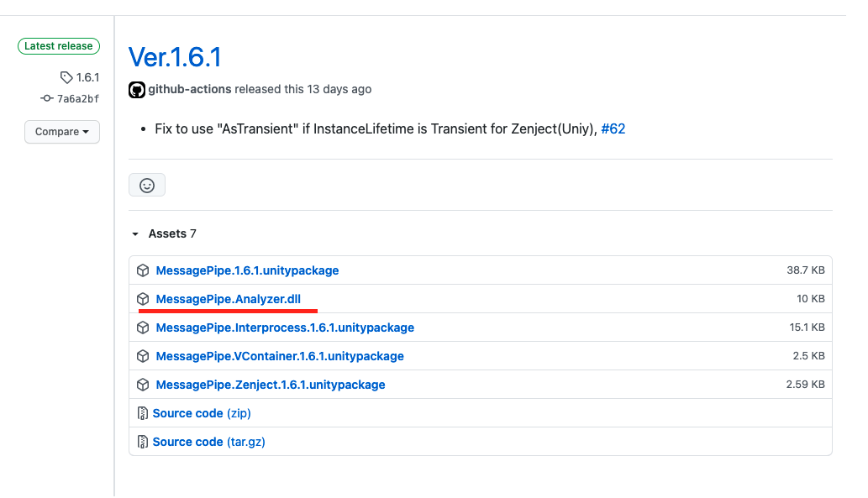
Task: Click package icon beside MessagePipe.1.6.1.unitypackage
Action: pyautogui.click(x=143, y=270)
